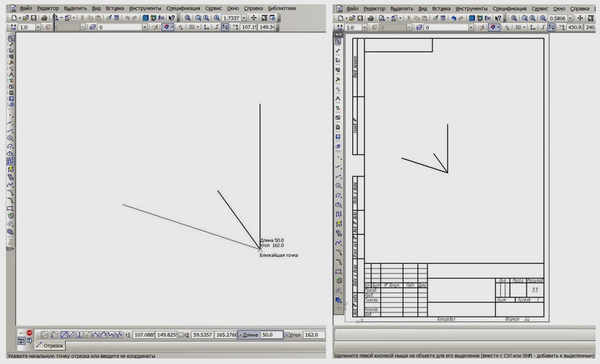This screenshot has height=364, width=600.
Task: Expand grid options arrow in right window
Action: coord(524,27)
